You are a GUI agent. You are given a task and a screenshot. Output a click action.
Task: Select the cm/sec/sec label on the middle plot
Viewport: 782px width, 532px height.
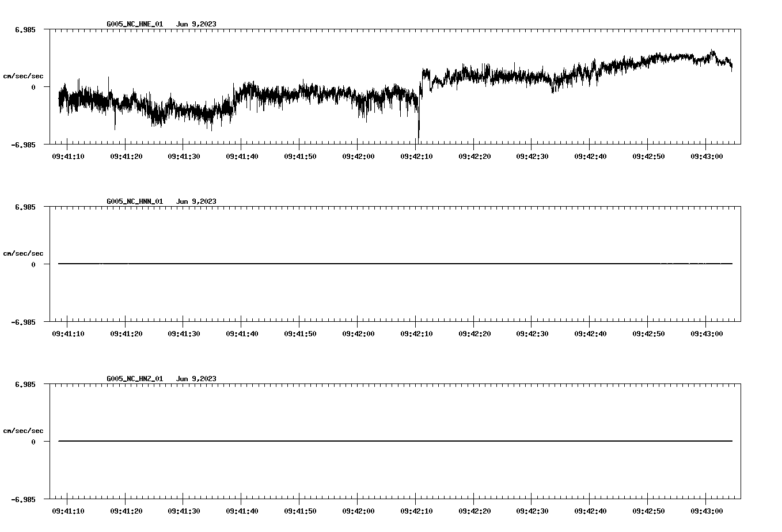click(24, 253)
